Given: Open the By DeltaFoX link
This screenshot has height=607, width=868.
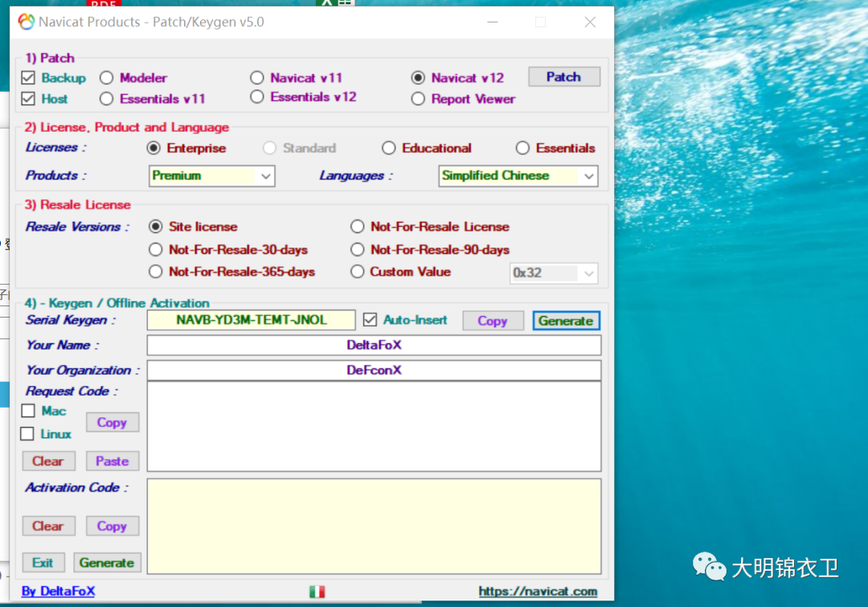Looking at the screenshot, I should pyautogui.click(x=58, y=591).
